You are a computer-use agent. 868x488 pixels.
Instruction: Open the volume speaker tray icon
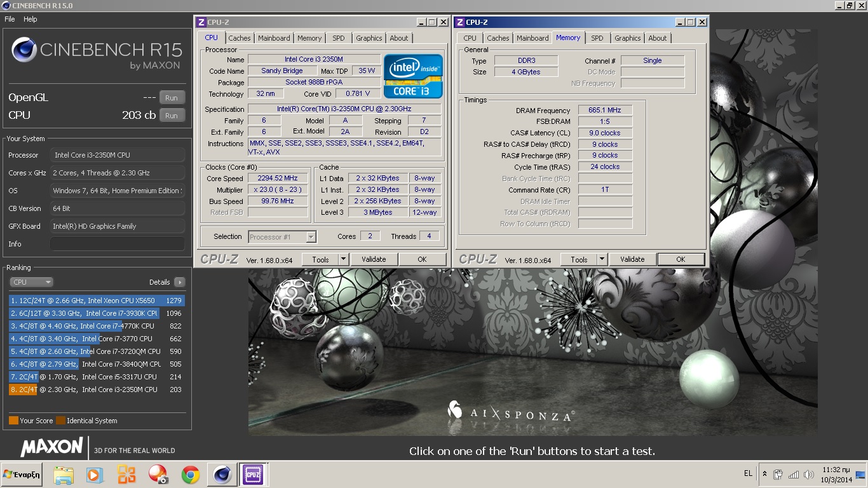click(x=809, y=474)
